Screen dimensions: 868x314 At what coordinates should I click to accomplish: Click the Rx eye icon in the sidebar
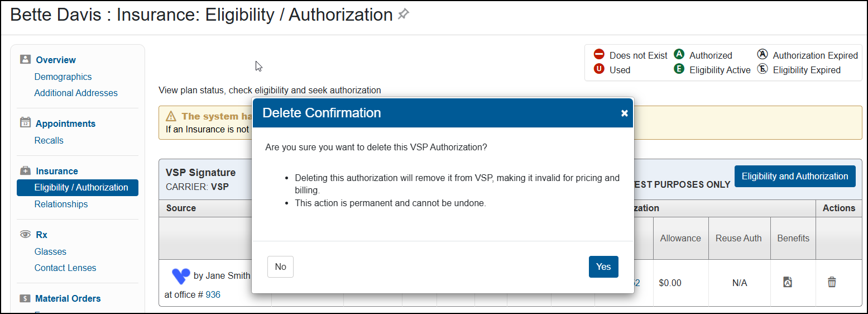tap(25, 235)
